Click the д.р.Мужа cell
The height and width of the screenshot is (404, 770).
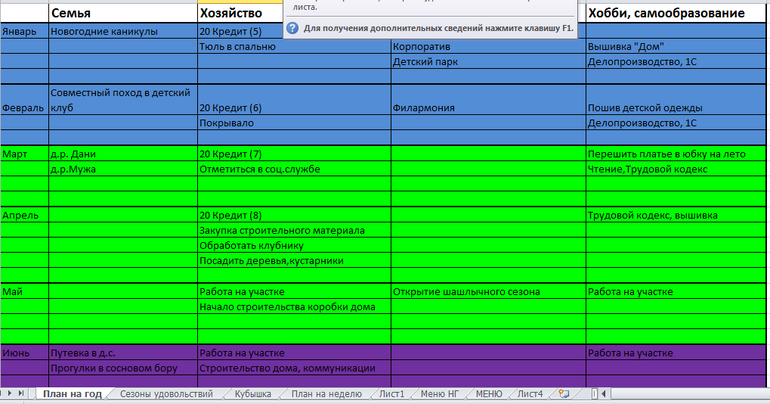pyautogui.click(x=123, y=169)
